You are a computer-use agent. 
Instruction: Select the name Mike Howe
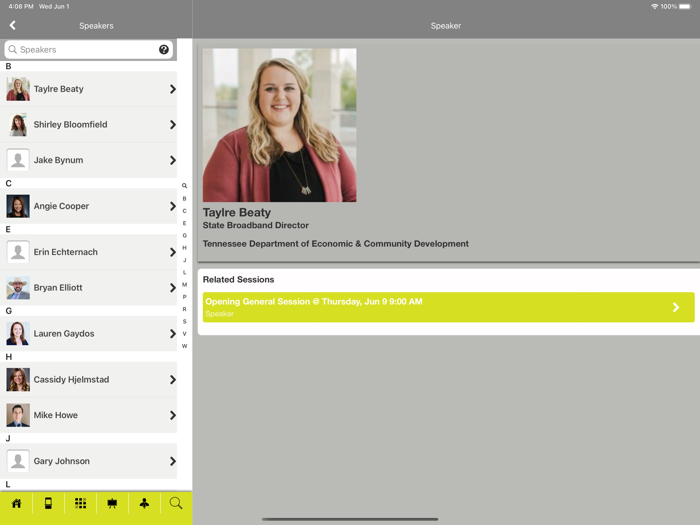tap(56, 416)
